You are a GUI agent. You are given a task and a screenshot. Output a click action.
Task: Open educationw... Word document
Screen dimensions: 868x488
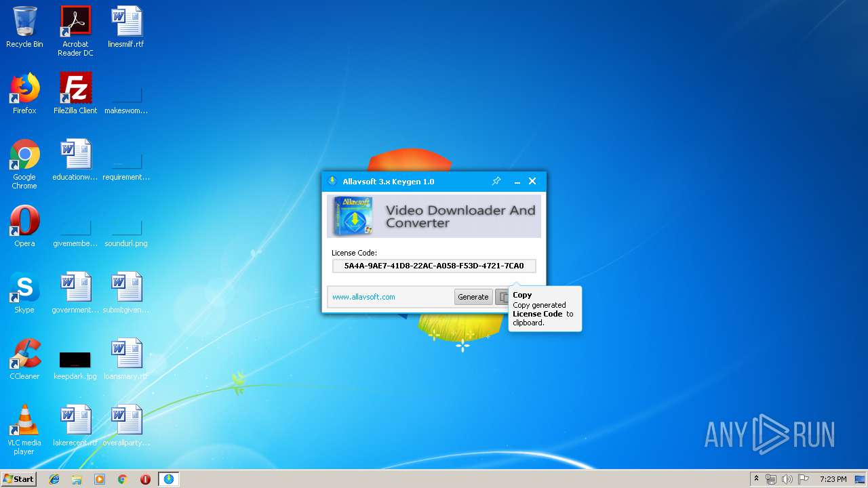pos(75,160)
